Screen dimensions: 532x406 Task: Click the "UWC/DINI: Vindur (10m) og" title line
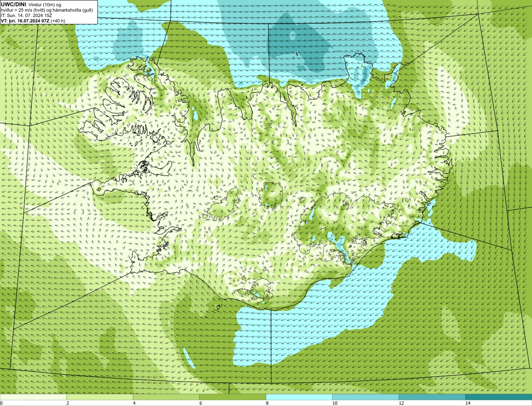point(31,4)
